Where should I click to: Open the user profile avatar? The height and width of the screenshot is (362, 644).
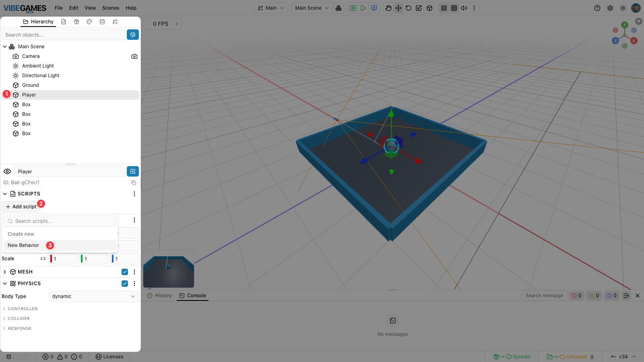pyautogui.click(x=636, y=8)
